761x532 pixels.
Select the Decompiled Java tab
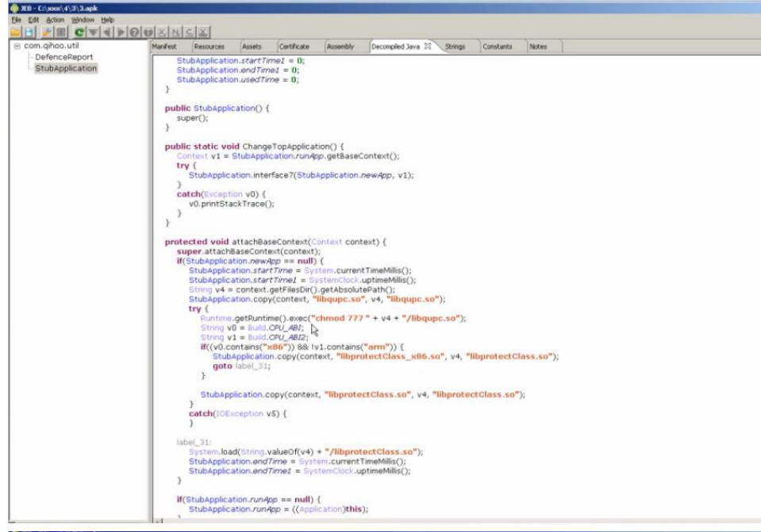pyautogui.click(x=395, y=47)
